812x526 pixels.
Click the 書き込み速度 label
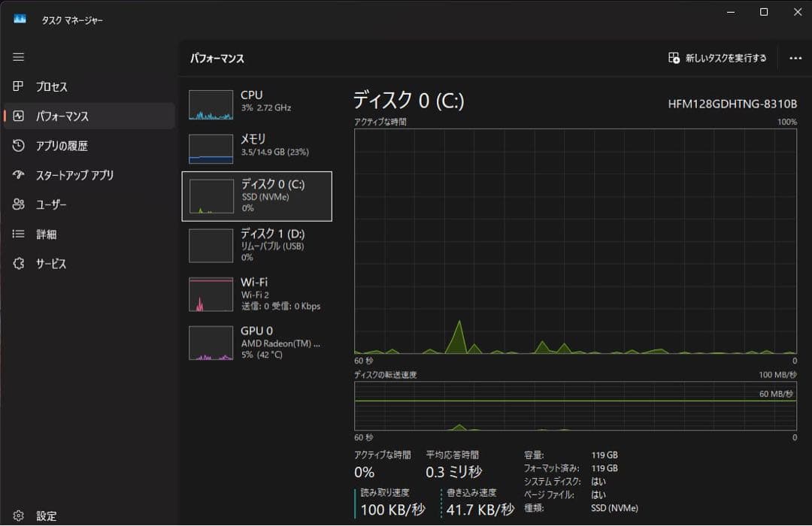(471, 492)
